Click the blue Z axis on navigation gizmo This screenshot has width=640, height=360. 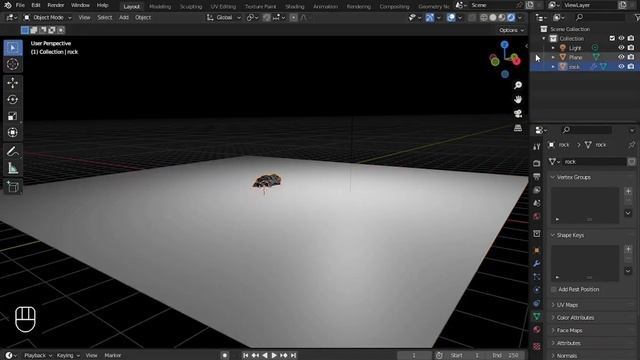click(504, 44)
